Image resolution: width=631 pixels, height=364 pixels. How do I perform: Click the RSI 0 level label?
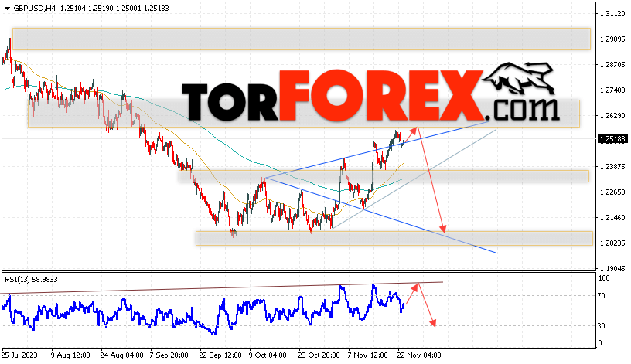(x=600, y=343)
